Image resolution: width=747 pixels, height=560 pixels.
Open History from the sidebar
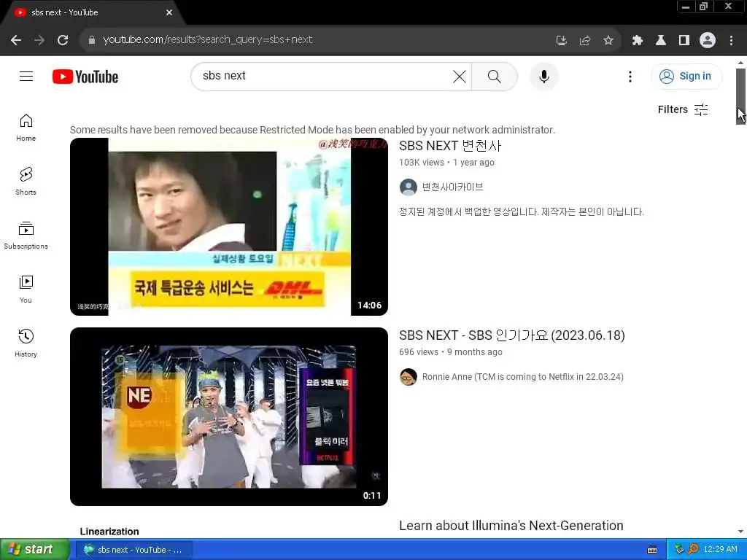(26, 343)
